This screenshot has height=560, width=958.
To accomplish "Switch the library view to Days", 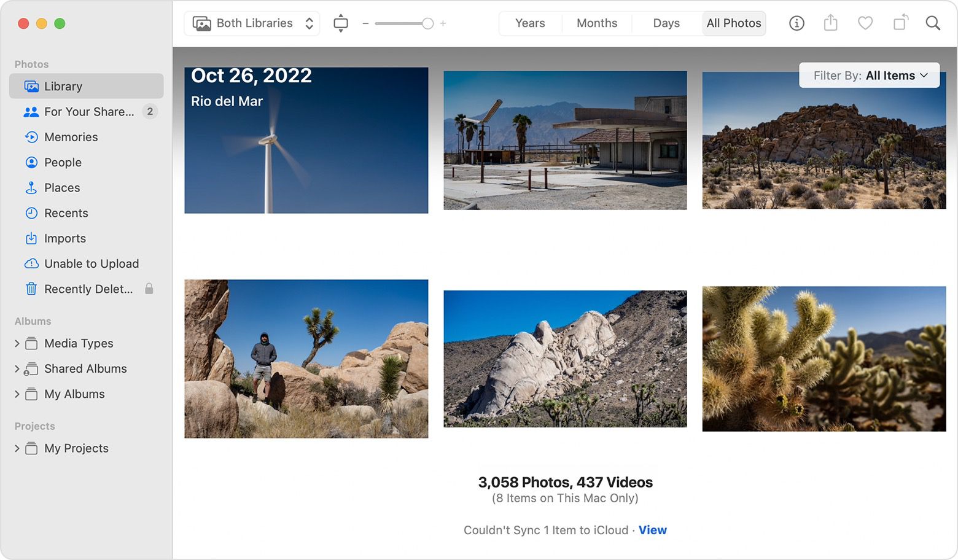I will [x=666, y=23].
